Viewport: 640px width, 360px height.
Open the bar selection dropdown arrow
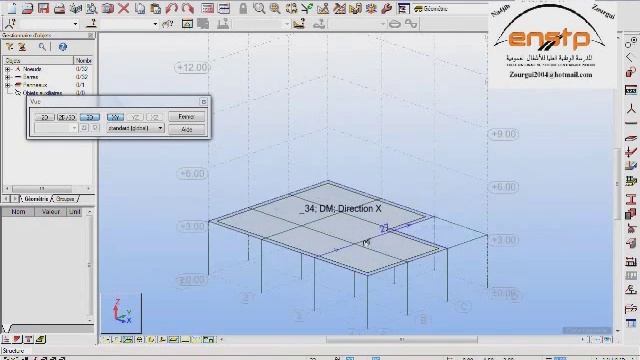(155, 24)
